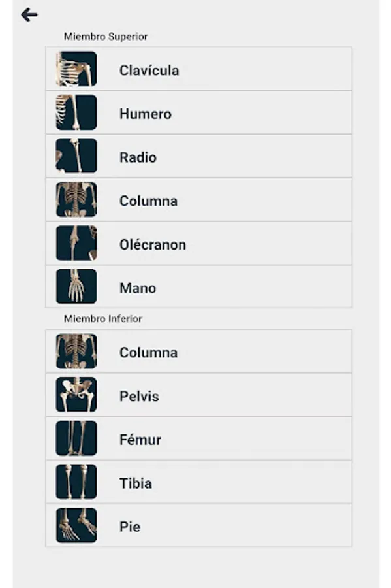Choose the Humero list entry
391x588 pixels.
(199, 112)
